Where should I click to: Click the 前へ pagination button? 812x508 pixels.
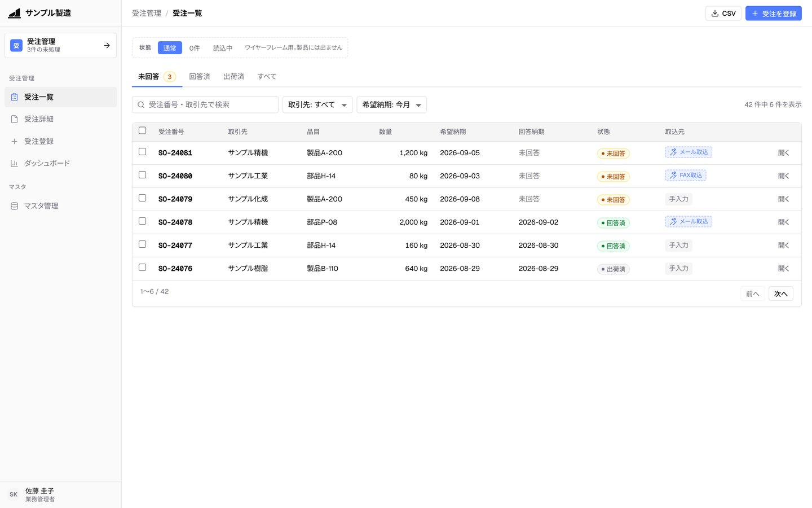pos(753,294)
